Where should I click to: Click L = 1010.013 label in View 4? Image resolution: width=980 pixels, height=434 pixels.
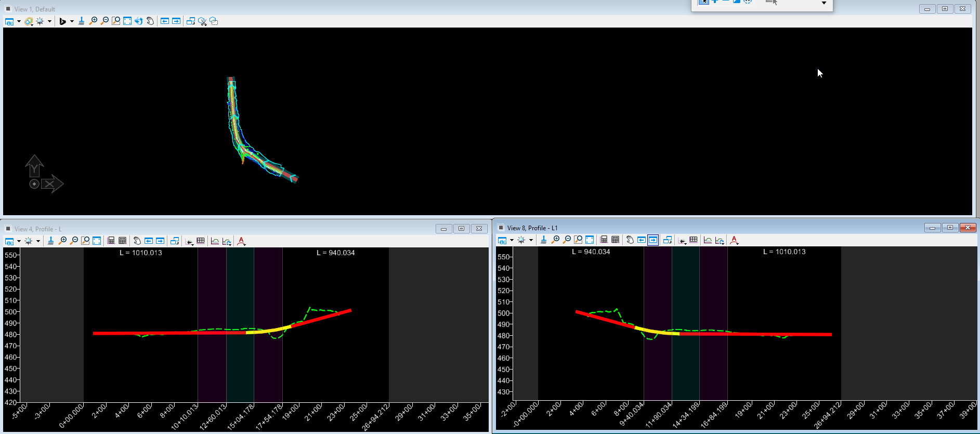coord(141,253)
